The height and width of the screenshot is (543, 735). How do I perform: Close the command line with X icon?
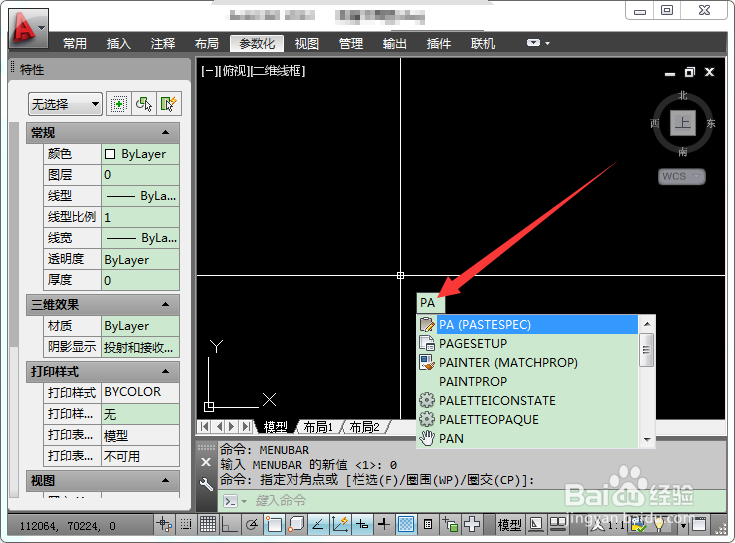click(206, 462)
